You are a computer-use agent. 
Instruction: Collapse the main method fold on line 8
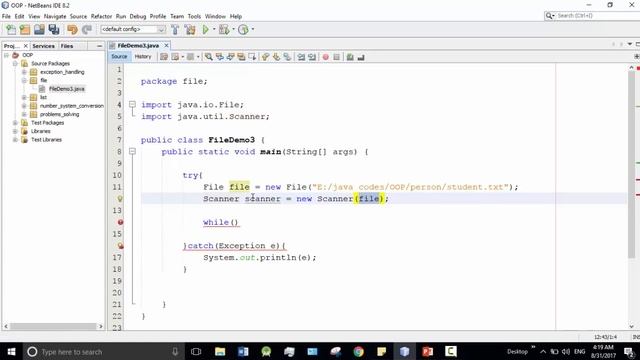[132, 151]
